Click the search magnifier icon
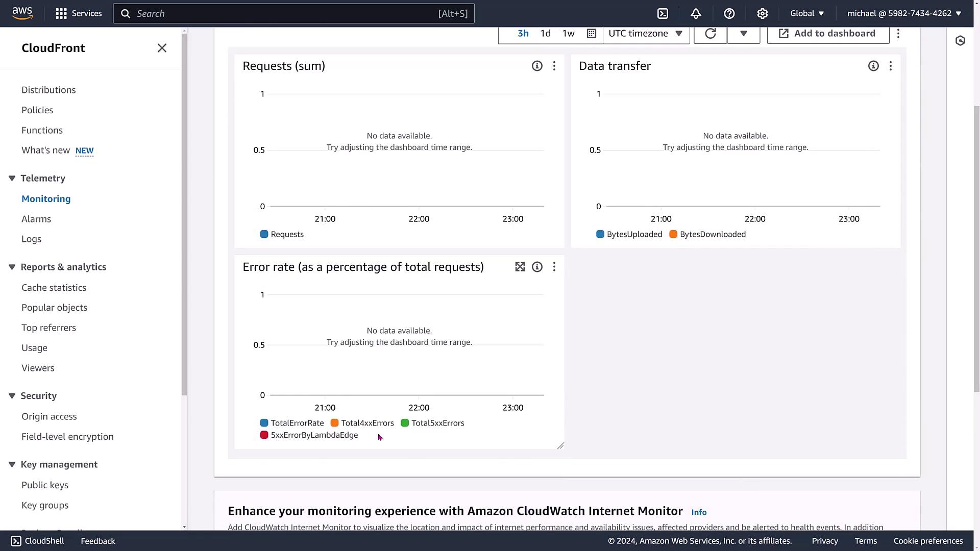The image size is (980, 551). click(126, 14)
